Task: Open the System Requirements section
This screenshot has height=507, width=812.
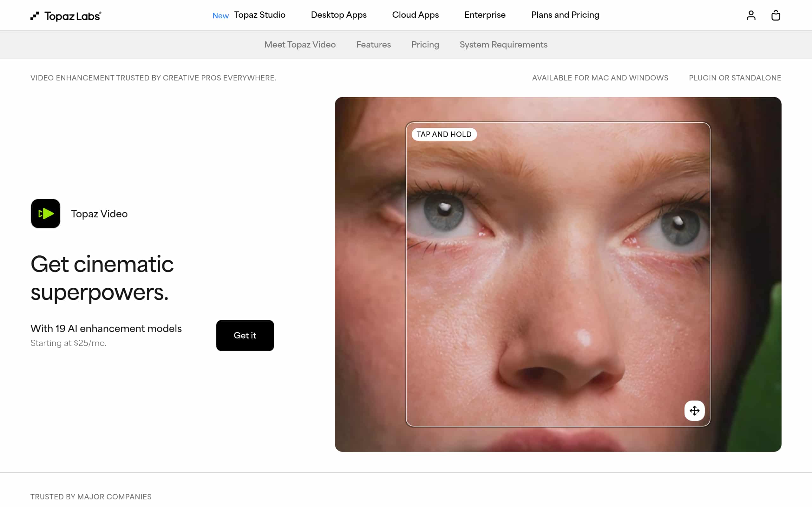Action: pyautogui.click(x=503, y=45)
